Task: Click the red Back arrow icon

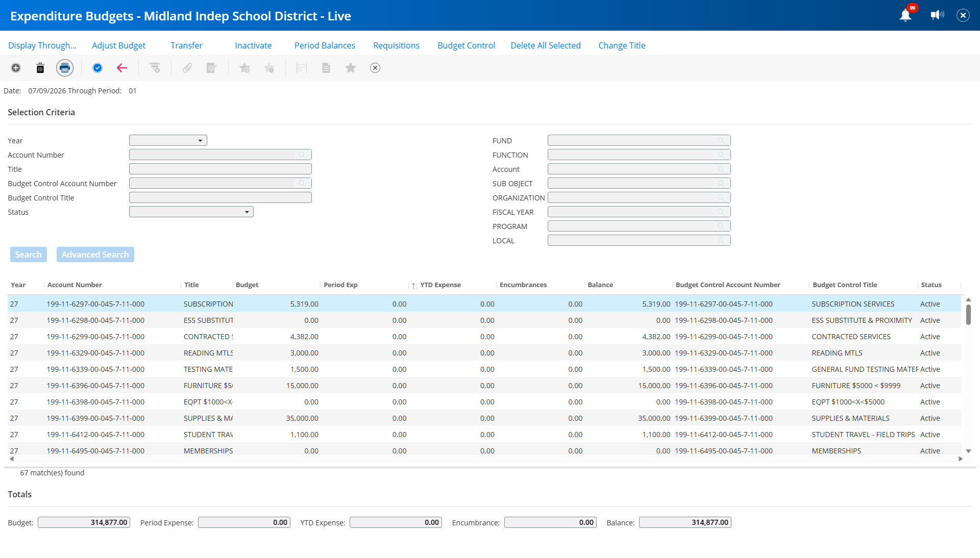Action: 122,68
